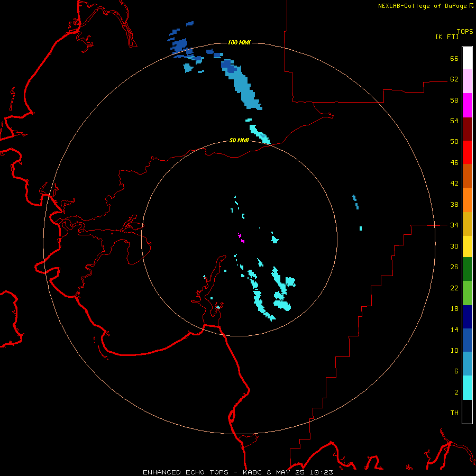Click the medium blue 14 kft legend swatch
Screen dimensions: 476x476
[x=467, y=340]
